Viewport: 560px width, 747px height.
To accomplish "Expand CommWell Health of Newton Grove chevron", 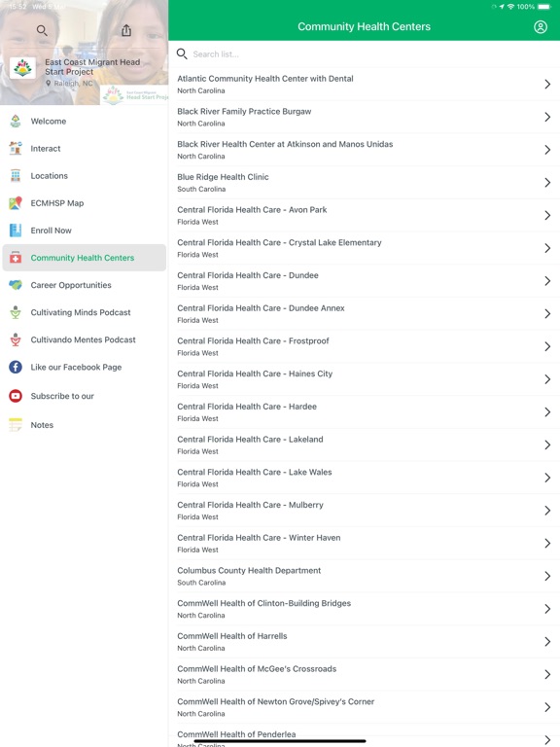I will coord(547,707).
